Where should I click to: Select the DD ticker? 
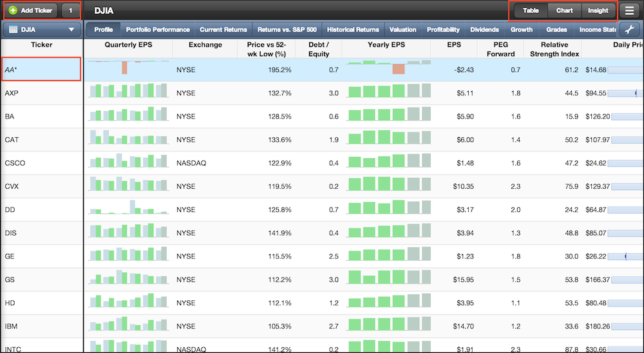[10, 209]
